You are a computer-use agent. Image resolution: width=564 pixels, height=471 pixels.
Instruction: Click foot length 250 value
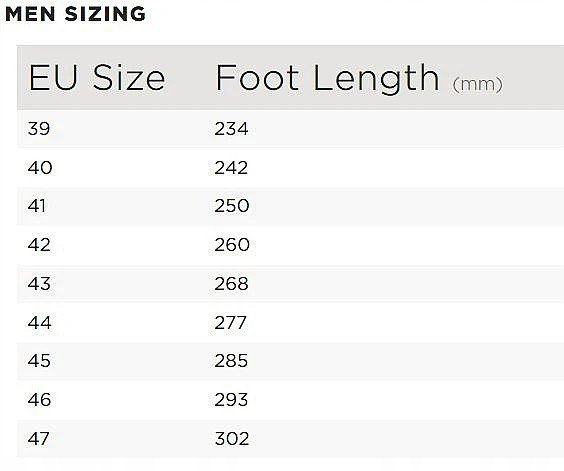232,206
